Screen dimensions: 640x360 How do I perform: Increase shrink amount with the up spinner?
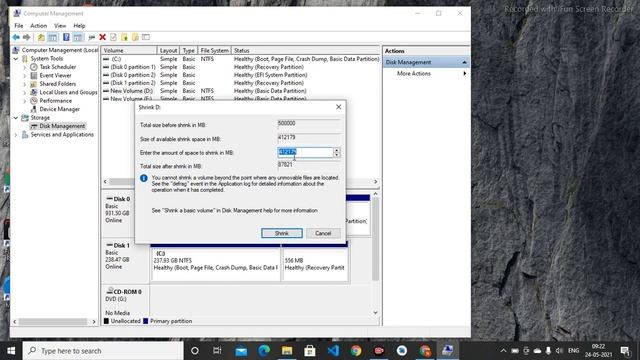coord(337,150)
